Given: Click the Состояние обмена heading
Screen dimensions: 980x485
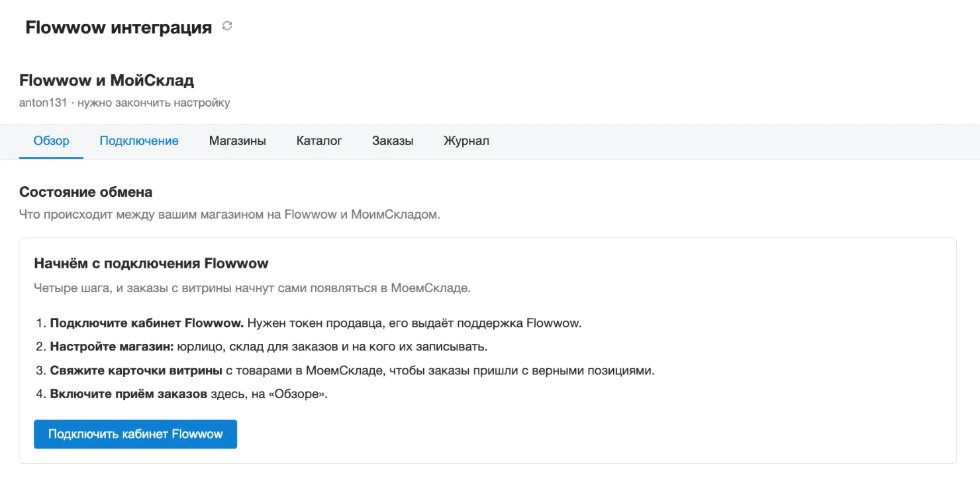Looking at the screenshot, I should [85, 192].
